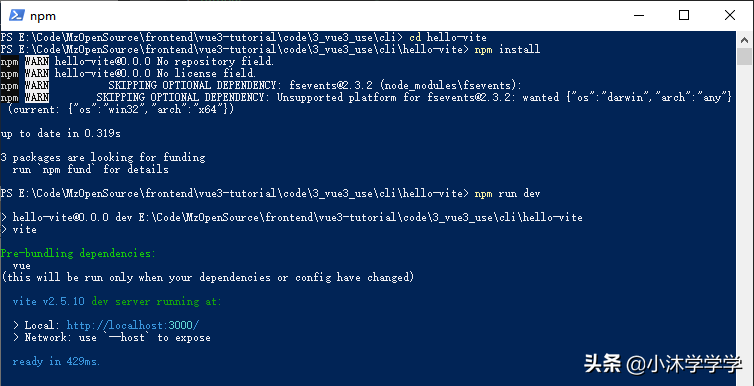Viewport: 754px width, 386px height.
Task: Maximize the npm terminal window
Action: 684,15
